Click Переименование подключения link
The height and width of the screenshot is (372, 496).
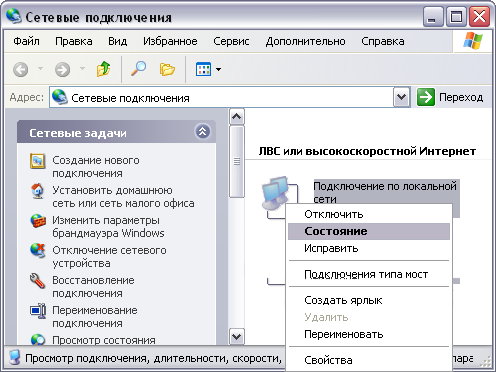(95, 317)
